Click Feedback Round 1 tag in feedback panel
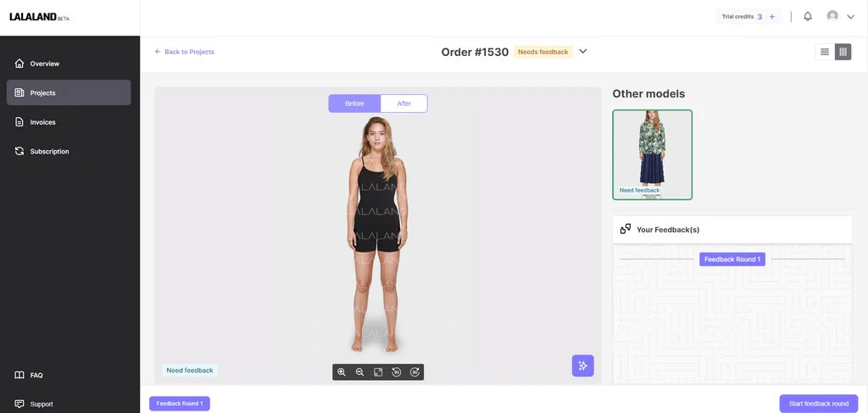This screenshot has width=868, height=413. 732,260
